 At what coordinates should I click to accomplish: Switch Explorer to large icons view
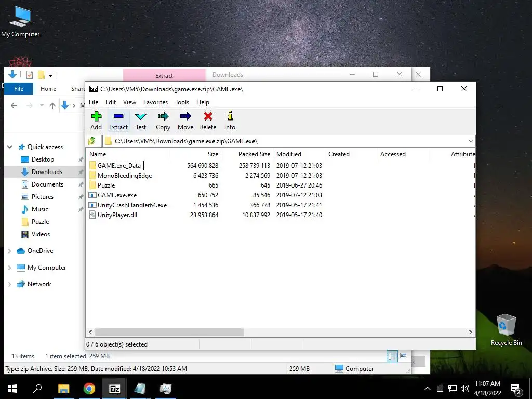point(404,356)
